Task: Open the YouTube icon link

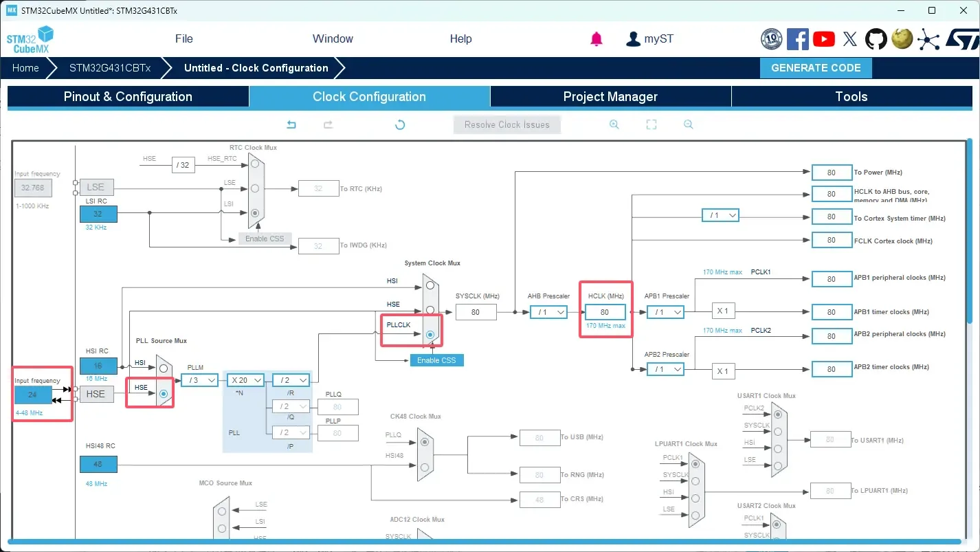Action: 823,39
